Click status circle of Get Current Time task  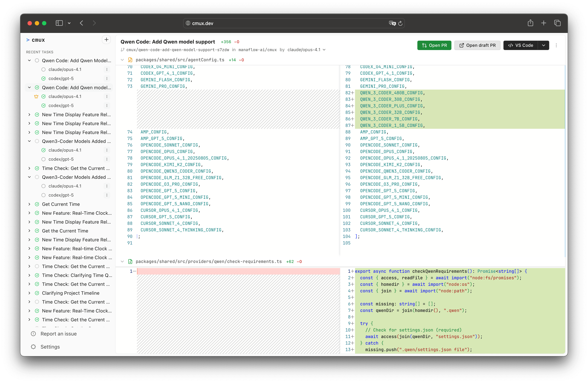(x=37, y=204)
